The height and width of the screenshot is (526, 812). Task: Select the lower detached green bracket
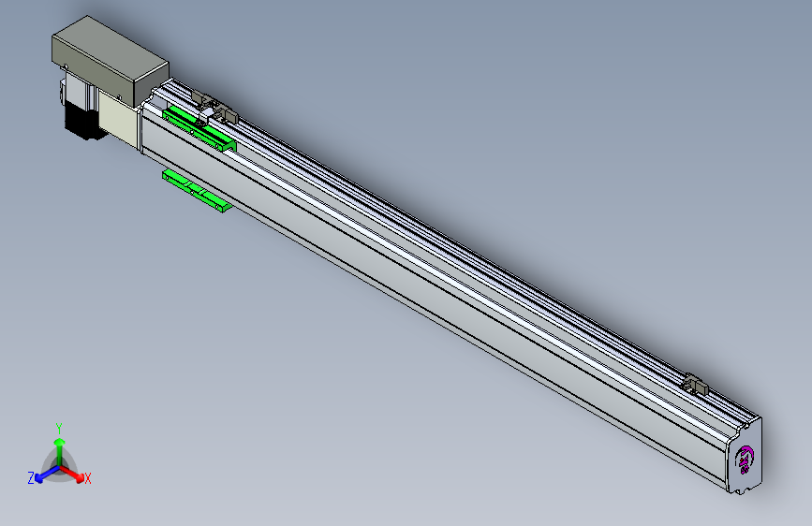click(197, 191)
